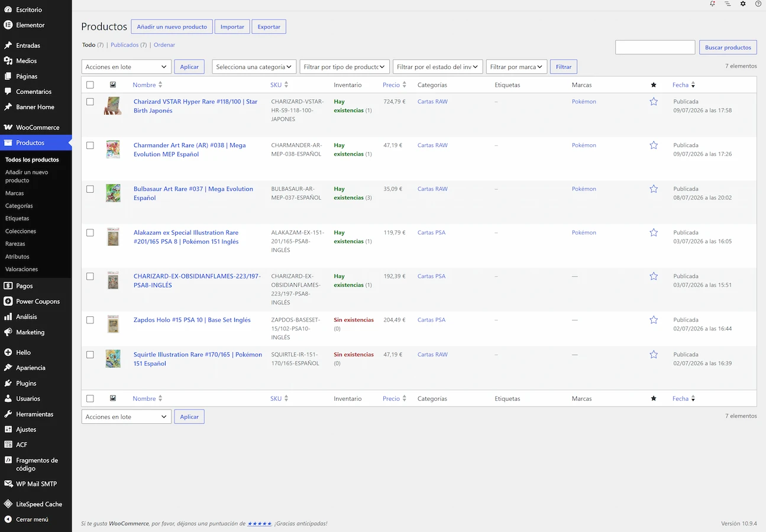Open Filtrar por marca dropdown

(516, 67)
